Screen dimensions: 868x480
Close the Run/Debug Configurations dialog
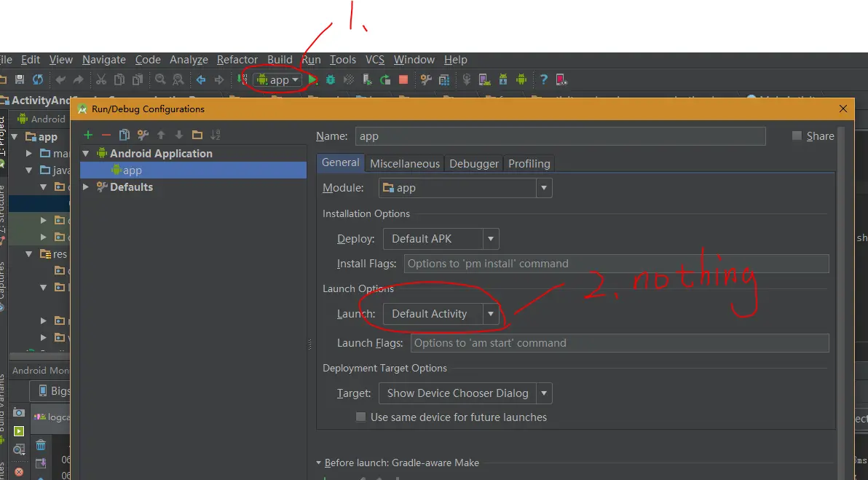(x=843, y=109)
